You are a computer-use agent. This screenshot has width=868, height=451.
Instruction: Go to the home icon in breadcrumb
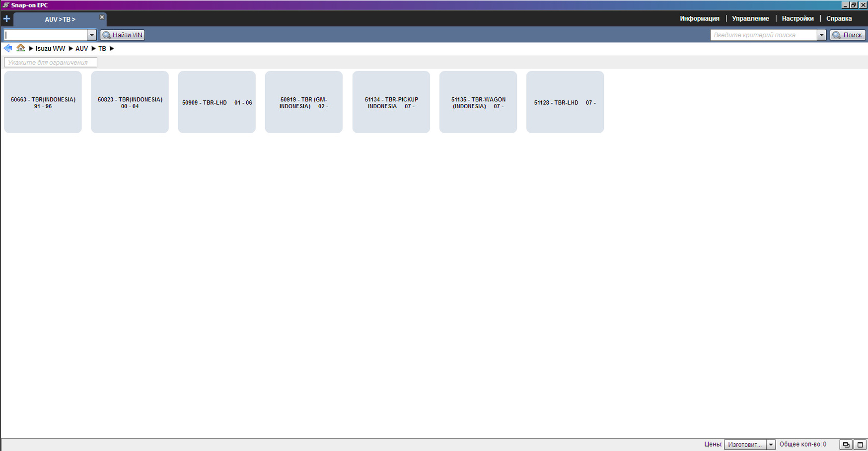(x=20, y=48)
